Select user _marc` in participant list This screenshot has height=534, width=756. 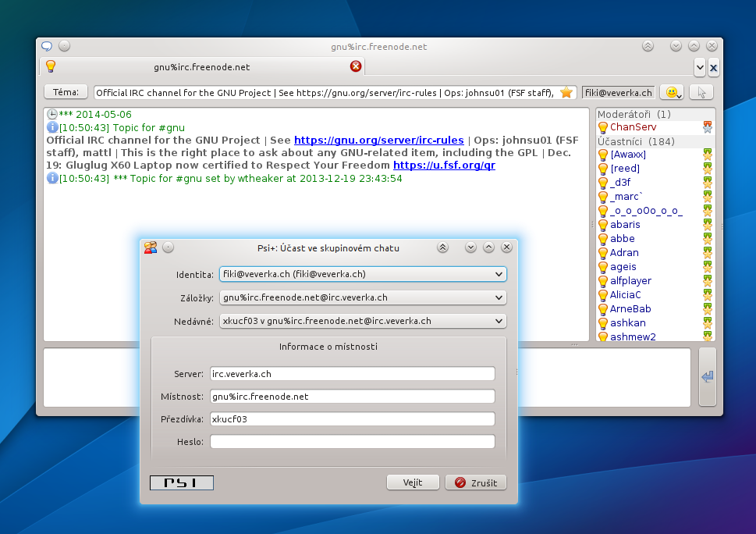[655, 196]
